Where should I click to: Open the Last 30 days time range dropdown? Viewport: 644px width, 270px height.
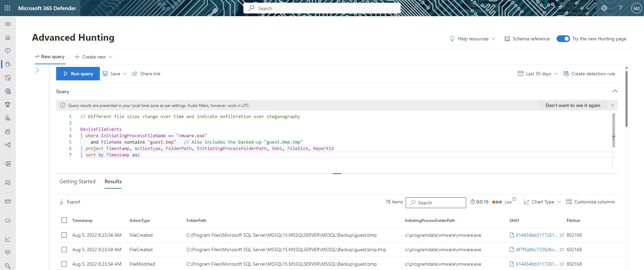[x=538, y=74]
